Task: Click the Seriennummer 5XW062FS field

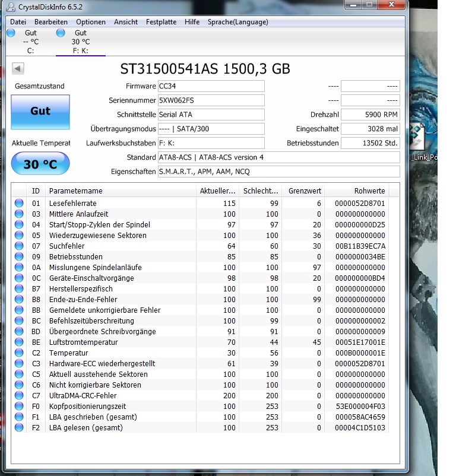Action: (211, 100)
